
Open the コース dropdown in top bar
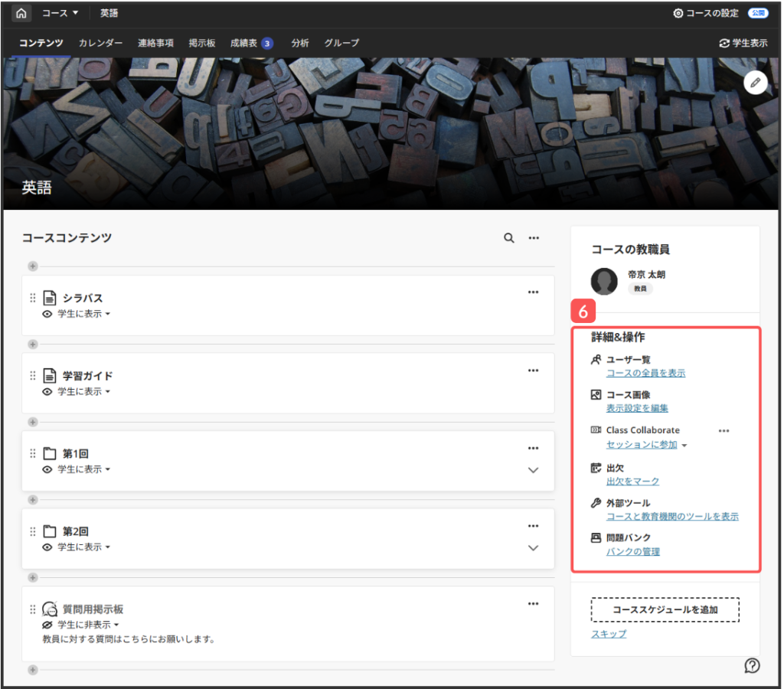(x=60, y=13)
